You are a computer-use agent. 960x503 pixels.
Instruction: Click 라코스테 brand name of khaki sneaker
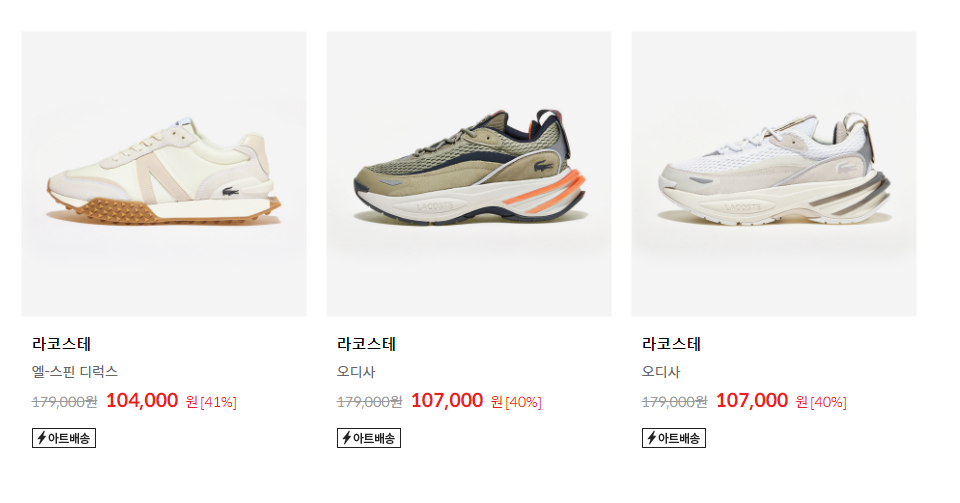pyautogui.click(x=366, y=344)
